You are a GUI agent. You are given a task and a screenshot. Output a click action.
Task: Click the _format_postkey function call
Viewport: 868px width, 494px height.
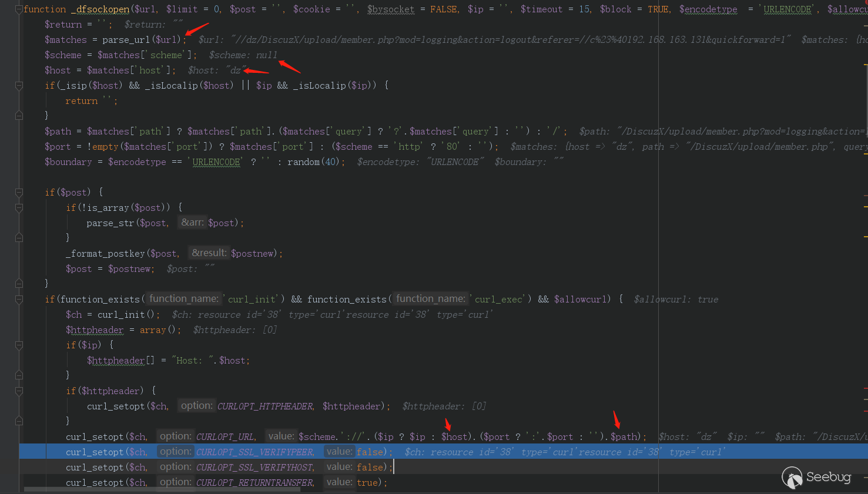point(105,254)
